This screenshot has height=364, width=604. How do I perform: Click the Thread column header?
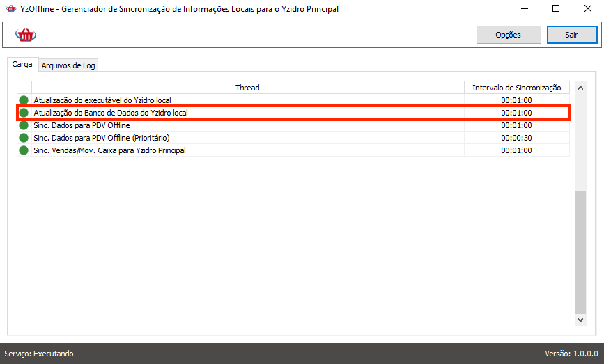[x=248, y=88]
